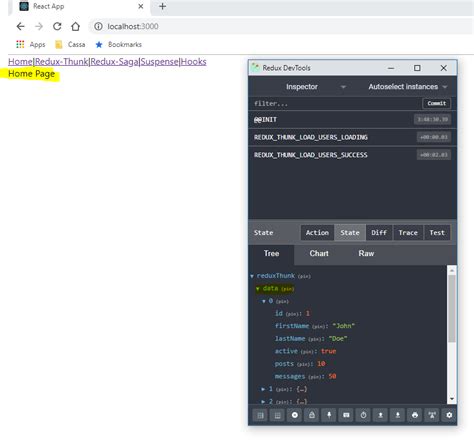The height and width of the screenshot is (443, 474).
Task: Toggle the persist state pin icon
Action: 329,415
